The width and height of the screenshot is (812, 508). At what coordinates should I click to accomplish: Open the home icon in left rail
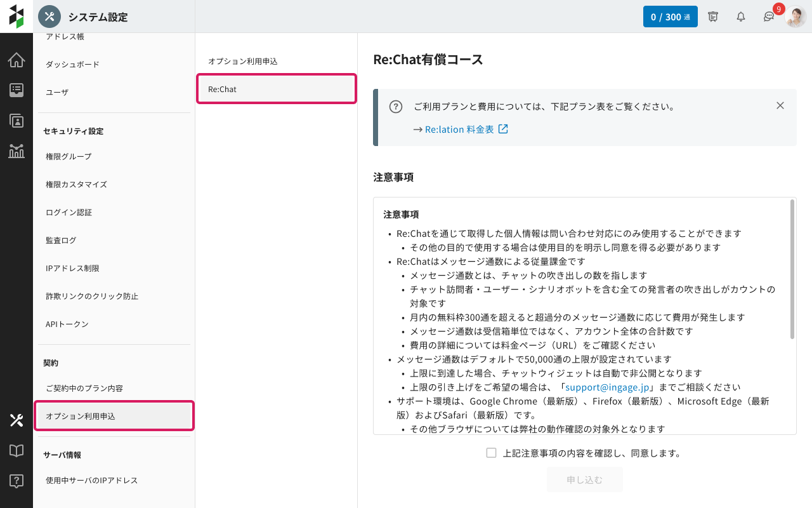pos(16,60)
